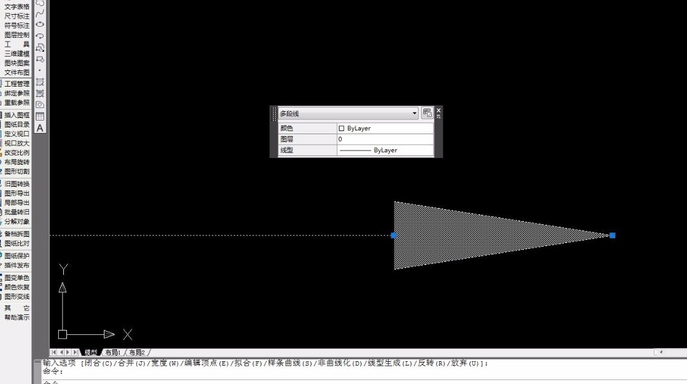Select the Ellipse tool icon

pyautogui.click(x=40, y=25)
